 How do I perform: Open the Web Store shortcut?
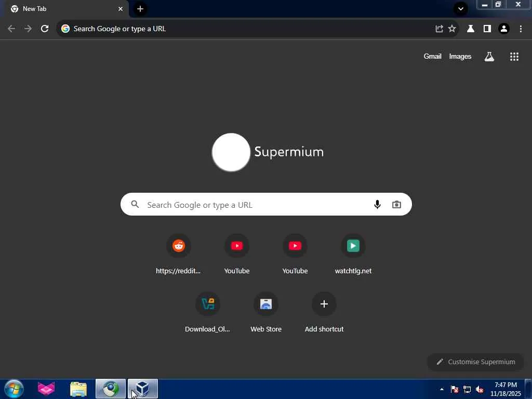click(266, 312)
